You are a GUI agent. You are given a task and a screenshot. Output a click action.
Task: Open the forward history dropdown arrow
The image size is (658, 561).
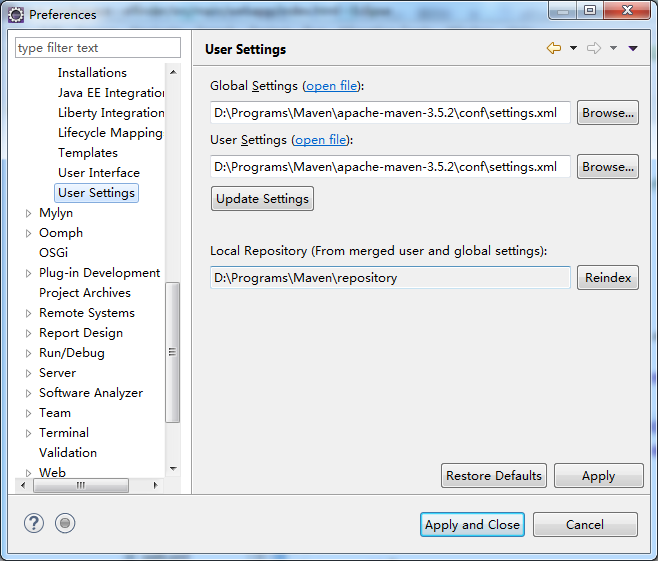[613, 48]
